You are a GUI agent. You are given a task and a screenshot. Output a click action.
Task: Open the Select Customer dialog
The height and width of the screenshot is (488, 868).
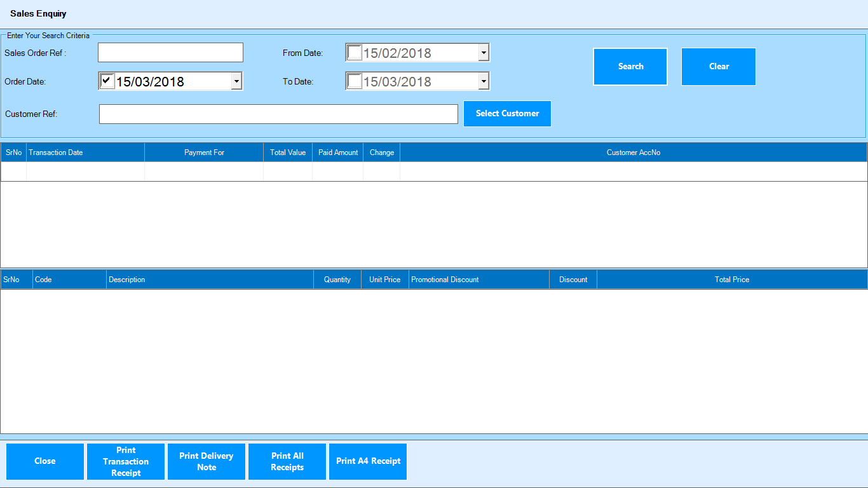(x=507, y=114)
